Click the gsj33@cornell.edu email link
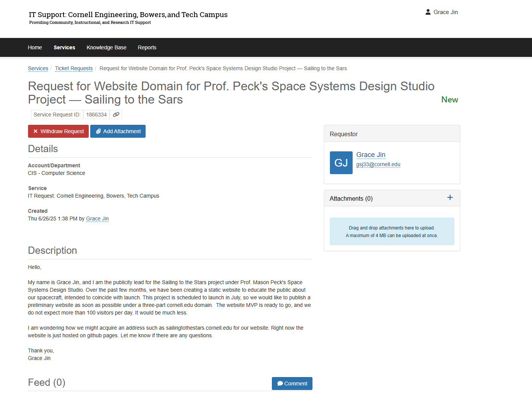 378,164
